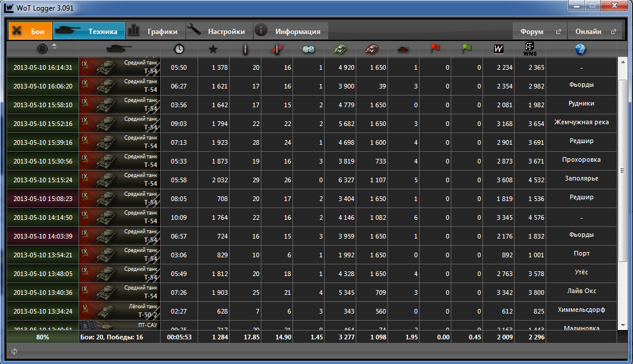This screenshot has height=364, width=633.
Task: Sort by date using clock column header
Action: coord(42,49)
